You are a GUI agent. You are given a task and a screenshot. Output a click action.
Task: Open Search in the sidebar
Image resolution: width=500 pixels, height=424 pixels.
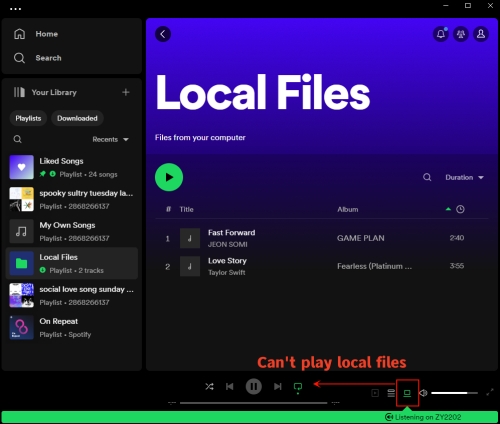pyautogui.click(x=48, y=58)
